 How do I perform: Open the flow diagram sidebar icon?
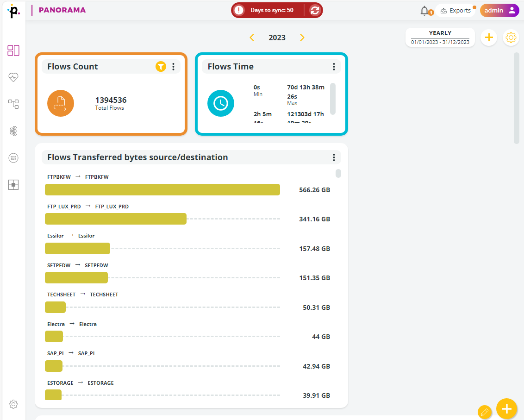(13, 104)
